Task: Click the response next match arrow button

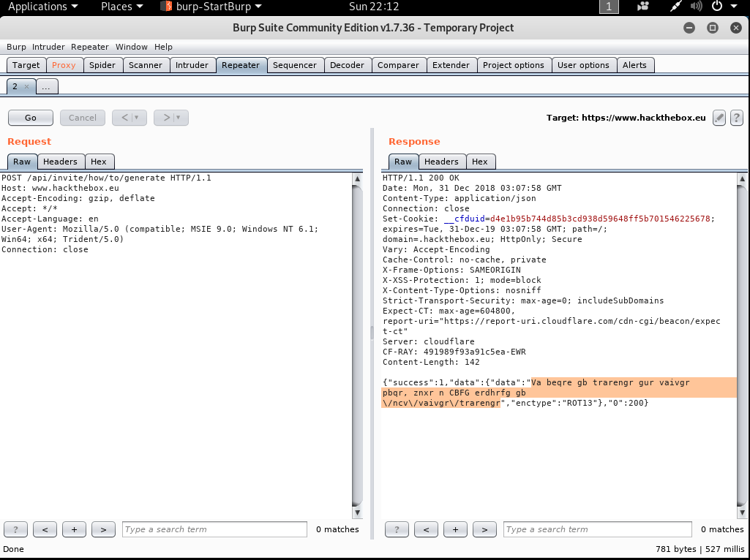Action: [484, 529]
